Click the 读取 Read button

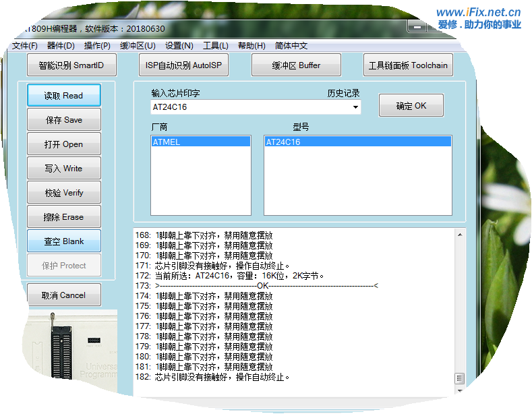coord(64,96)
